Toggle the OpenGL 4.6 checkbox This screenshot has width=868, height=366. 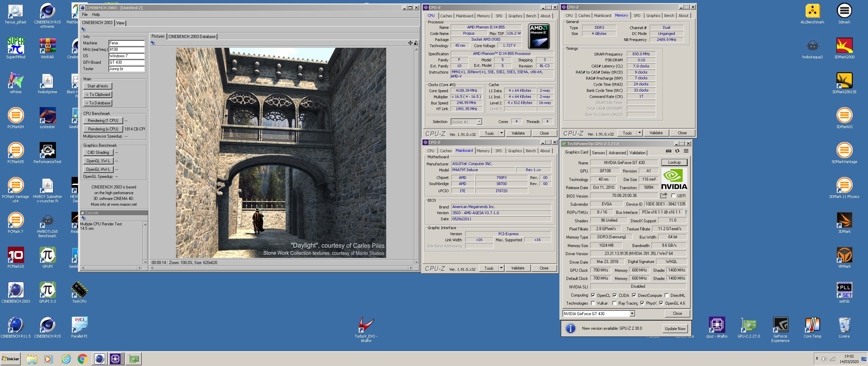661,303
